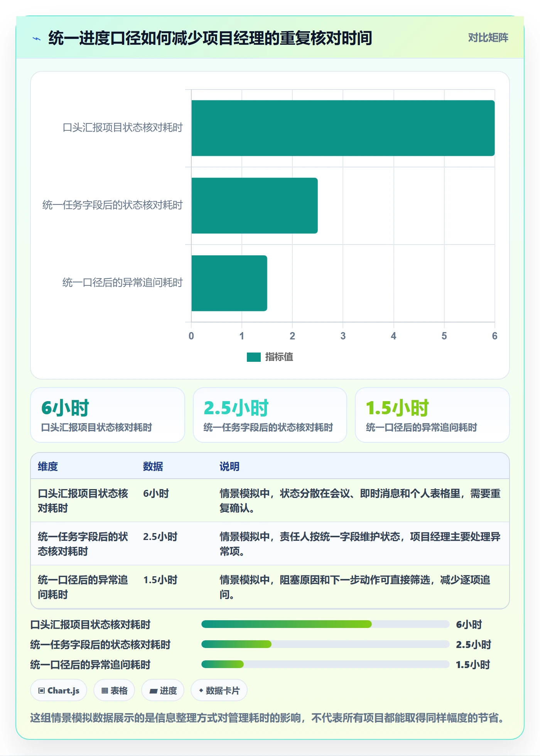Click y-axis label 口头汇报项目状态核对耗时
The width and height of the screenshot is (540, 756).
(123, 128)
